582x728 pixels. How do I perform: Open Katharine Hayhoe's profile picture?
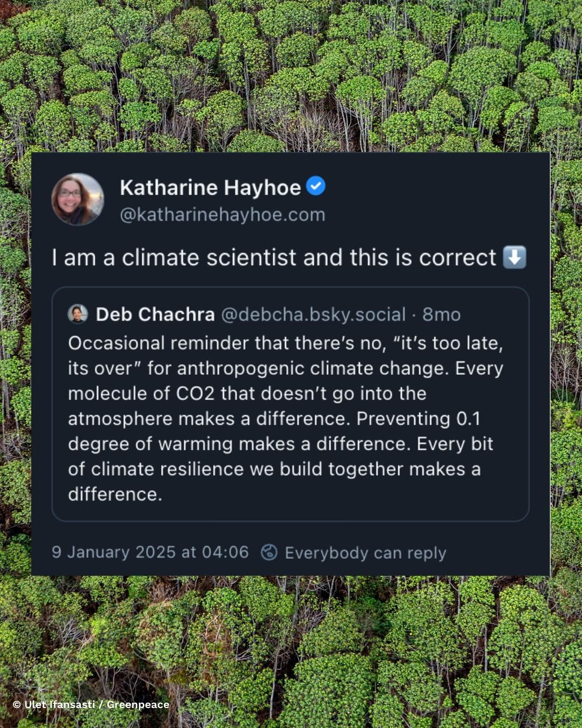[x=78, y=198]
